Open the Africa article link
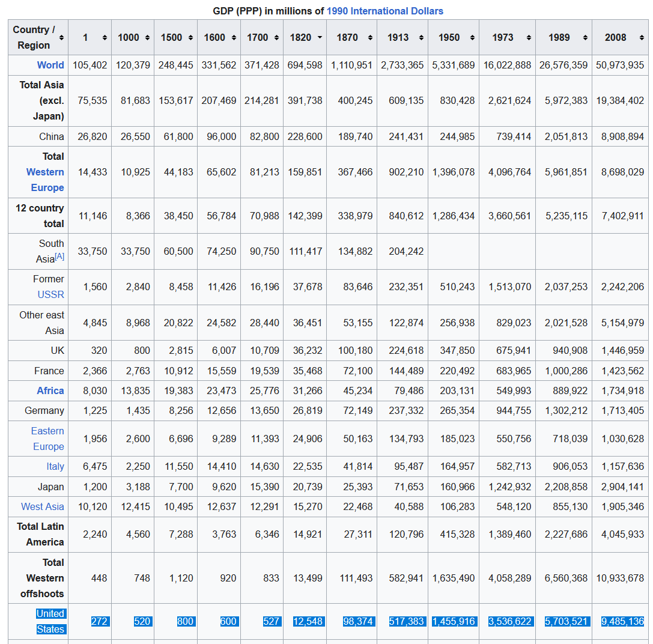653x644 pixels. pos(50,390)
